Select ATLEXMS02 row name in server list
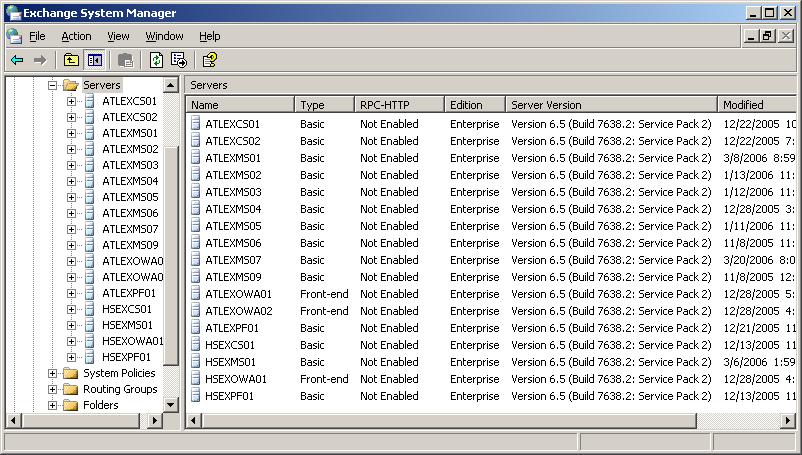Image resolution: width=802 pixels, height=455 pixels. 233,175
